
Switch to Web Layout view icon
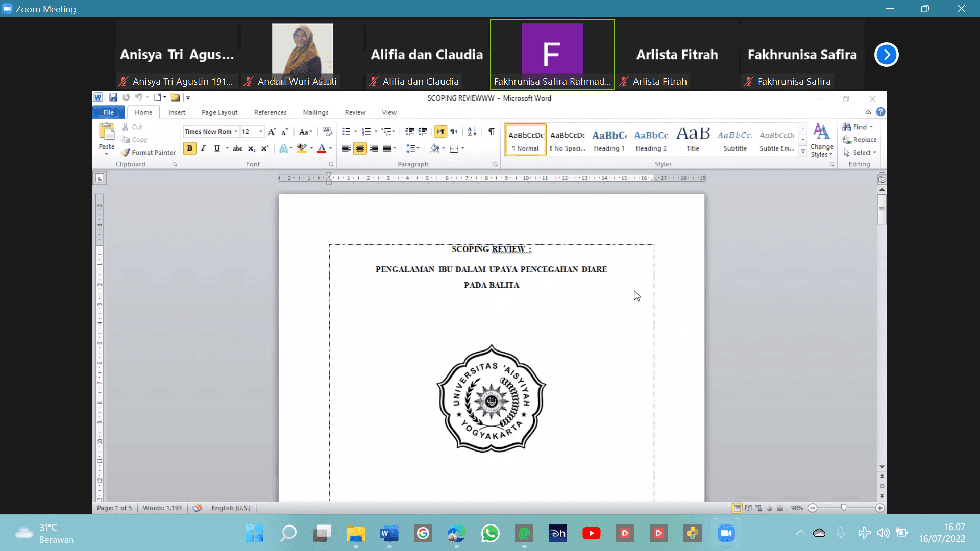click(758, 508)
